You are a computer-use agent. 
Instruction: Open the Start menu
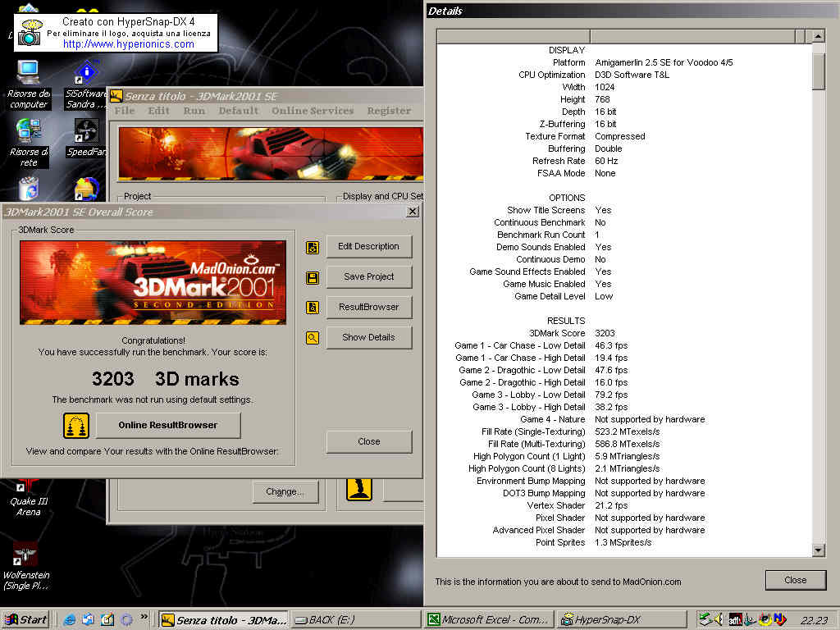click(x=25, y=620)
